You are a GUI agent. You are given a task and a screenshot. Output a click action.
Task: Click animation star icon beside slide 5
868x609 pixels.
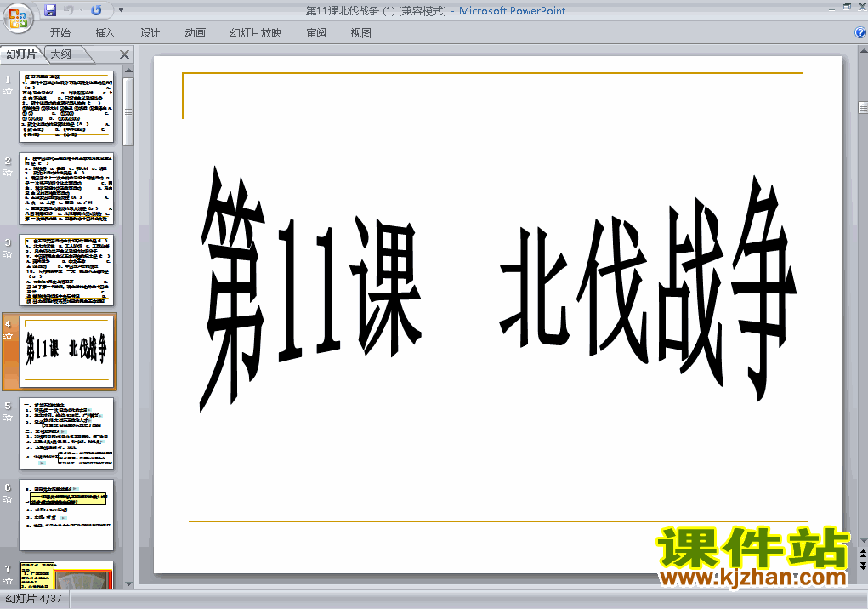pyautogui.click(x=8, y=418)
